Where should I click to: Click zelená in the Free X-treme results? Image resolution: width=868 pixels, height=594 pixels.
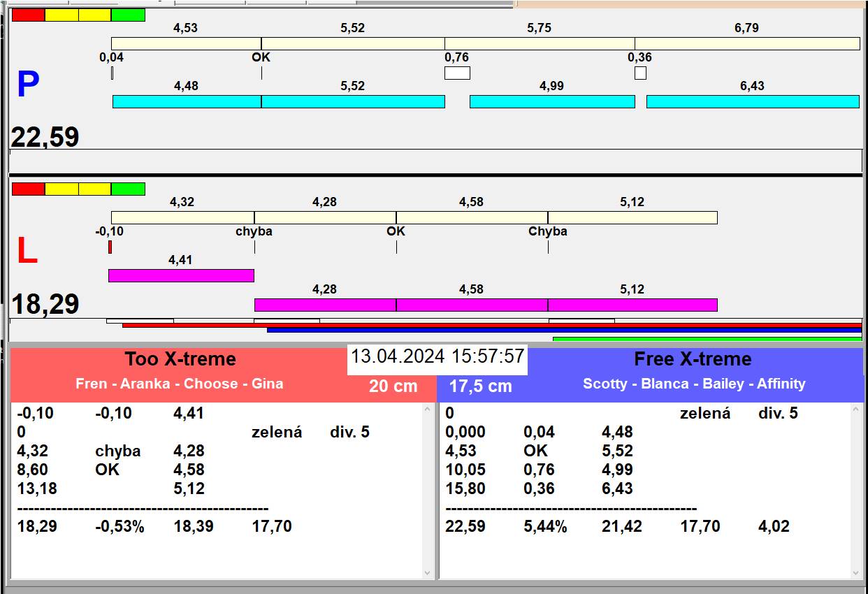click(x=705, y=413)
